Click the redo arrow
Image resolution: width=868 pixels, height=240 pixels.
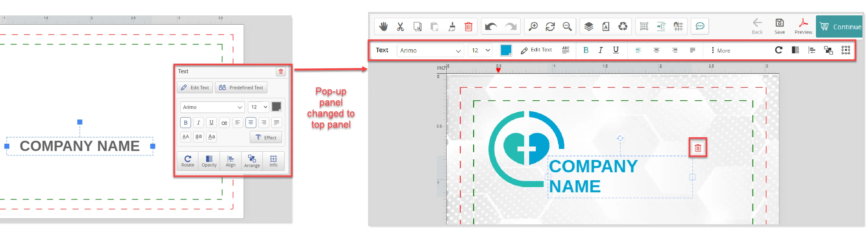[510, 26]
